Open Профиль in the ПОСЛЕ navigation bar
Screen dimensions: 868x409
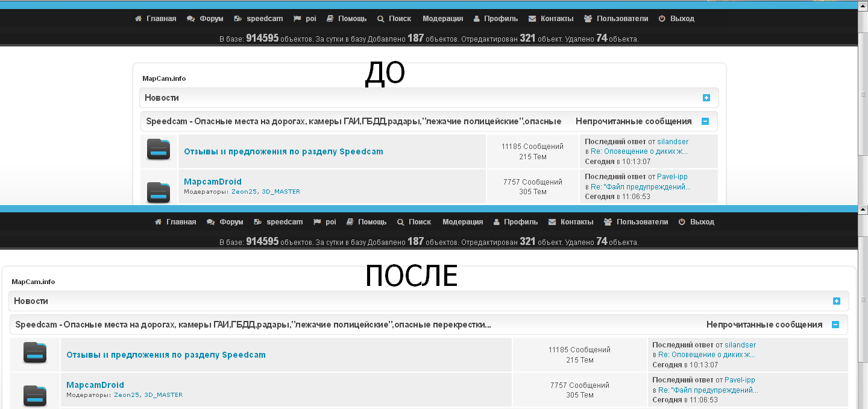pyautogui.click(x=521, y=222)
